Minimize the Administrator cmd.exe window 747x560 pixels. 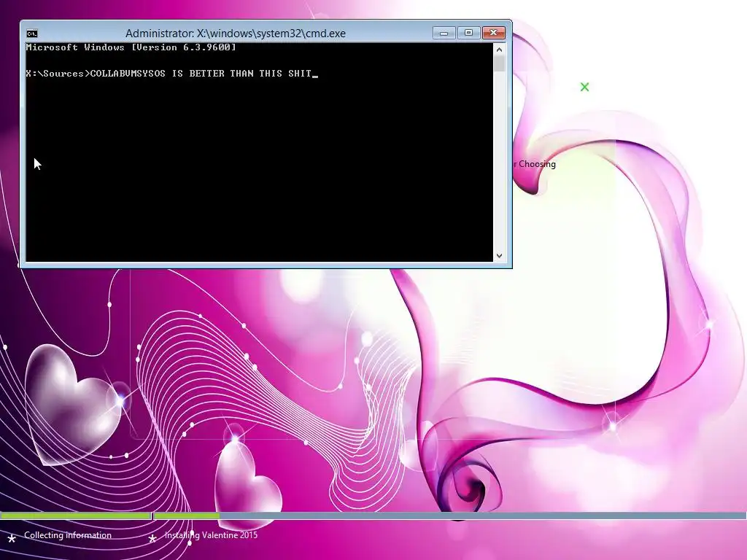click(x=444, y=33)
